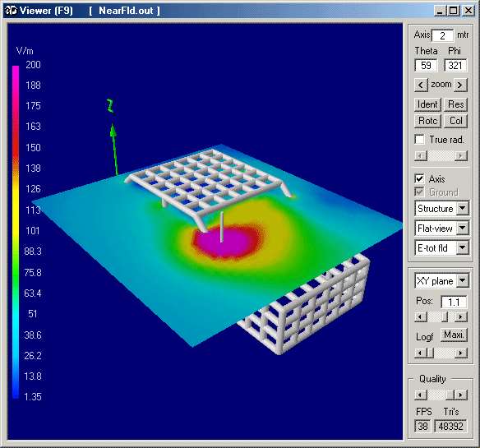
Task: Click the right arrow of Logf slider
Action: coord(461,353)
